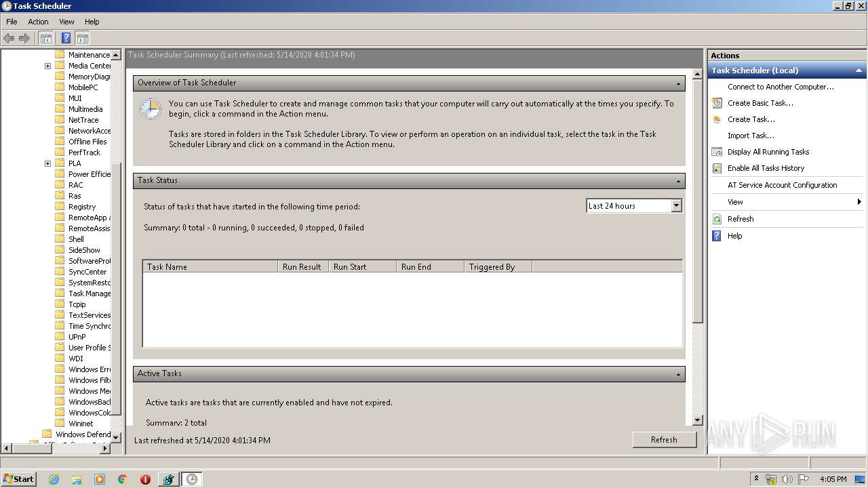
Task: Click the network tray icon
Action: (771, 479)
